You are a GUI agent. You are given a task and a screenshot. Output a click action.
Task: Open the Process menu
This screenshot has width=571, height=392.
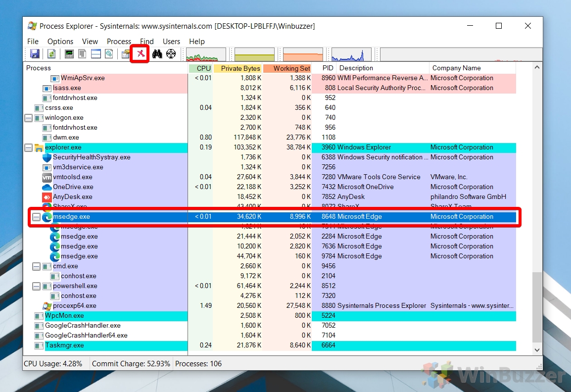coord(119,42)
